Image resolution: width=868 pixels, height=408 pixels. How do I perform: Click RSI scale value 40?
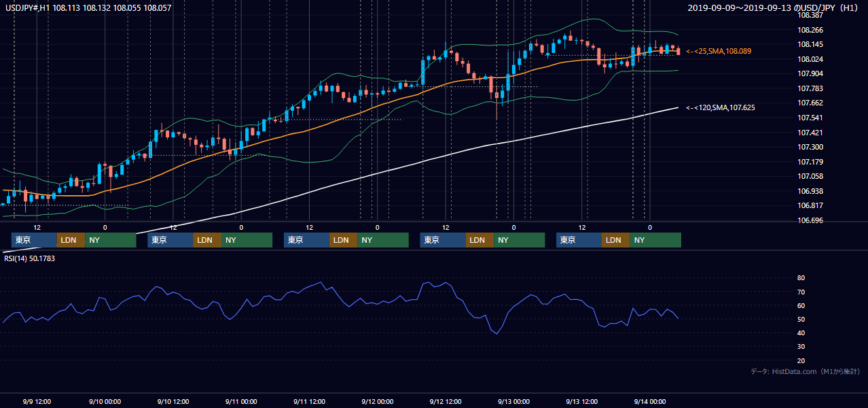tap(801, 333)
